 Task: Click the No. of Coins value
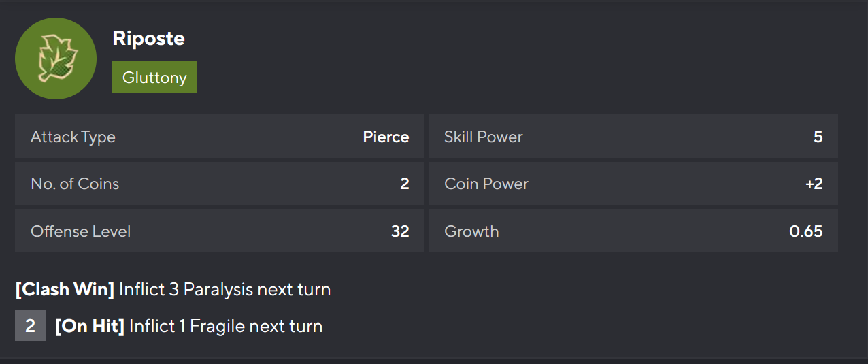404,184
